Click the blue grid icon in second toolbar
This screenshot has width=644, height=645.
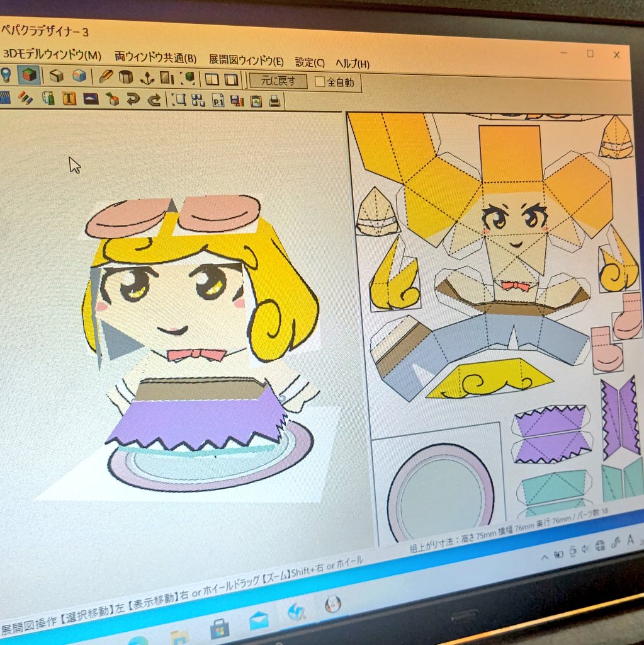pyautogui.click(x=5, y=97)
